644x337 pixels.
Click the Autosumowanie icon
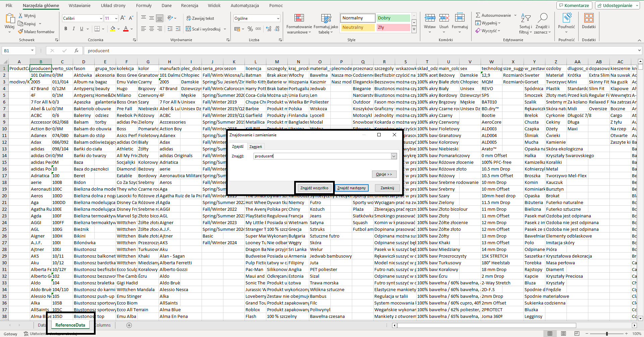[479, 15]
